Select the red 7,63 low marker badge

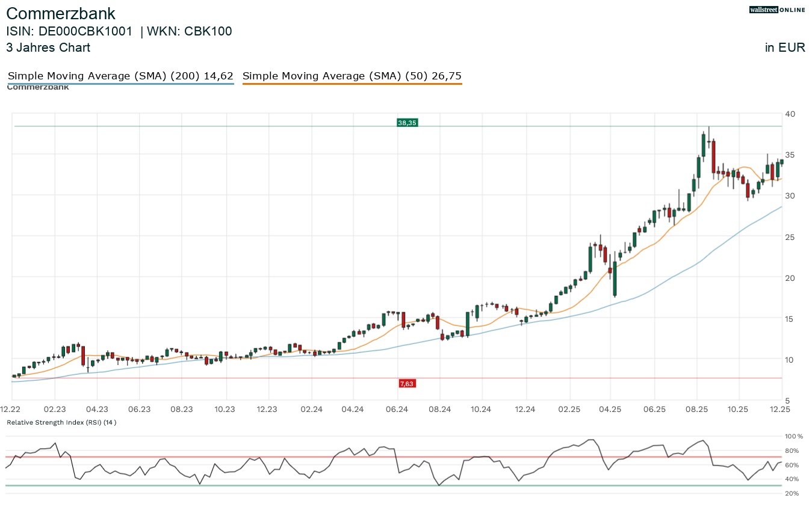click(408, 383)
